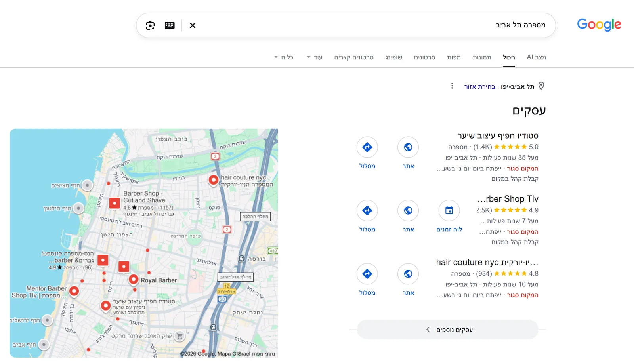Click the חוף הילטון beach marker on map
Image resolution: width=634 pixels, height=364 pixels.
pos(78,208)
